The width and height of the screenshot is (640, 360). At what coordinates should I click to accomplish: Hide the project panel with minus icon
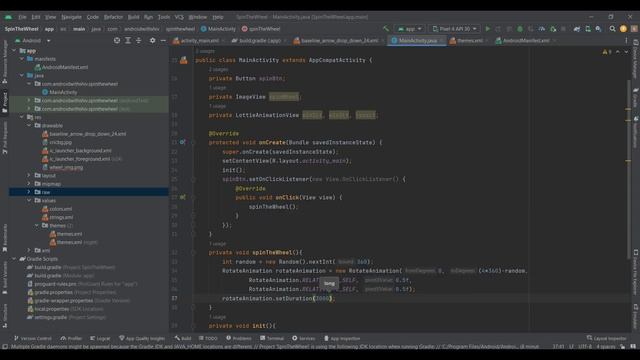pyautogui.click(x=163, y=40)
